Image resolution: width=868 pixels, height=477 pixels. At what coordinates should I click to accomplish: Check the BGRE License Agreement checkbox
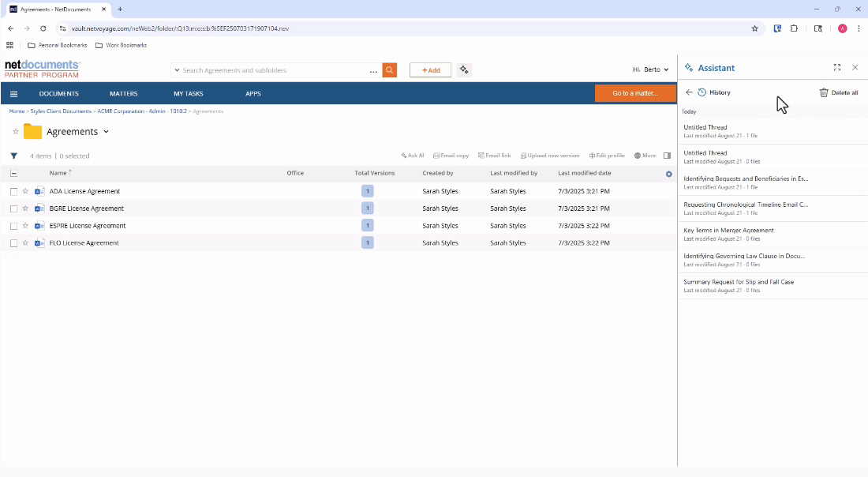point(14,208)
